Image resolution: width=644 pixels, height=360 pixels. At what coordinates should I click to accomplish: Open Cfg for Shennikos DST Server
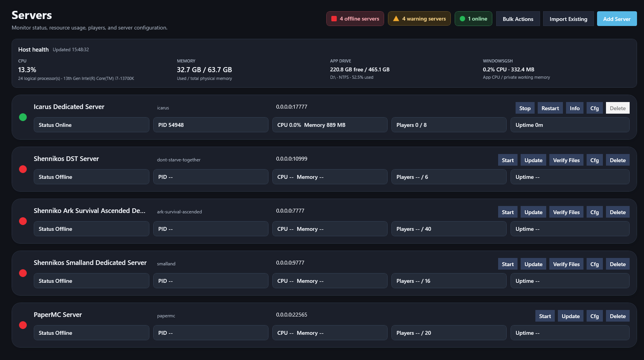click(x=594, y=160)
